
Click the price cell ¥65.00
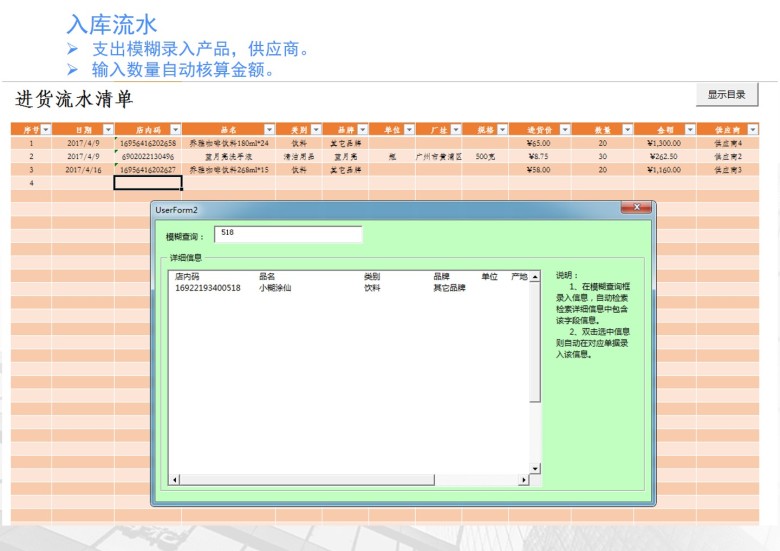coord(540,143)
